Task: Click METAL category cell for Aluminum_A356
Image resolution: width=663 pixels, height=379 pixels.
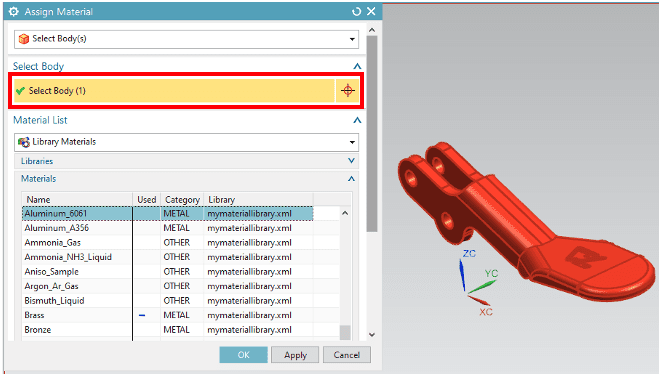Action: [x=182, y=228]
